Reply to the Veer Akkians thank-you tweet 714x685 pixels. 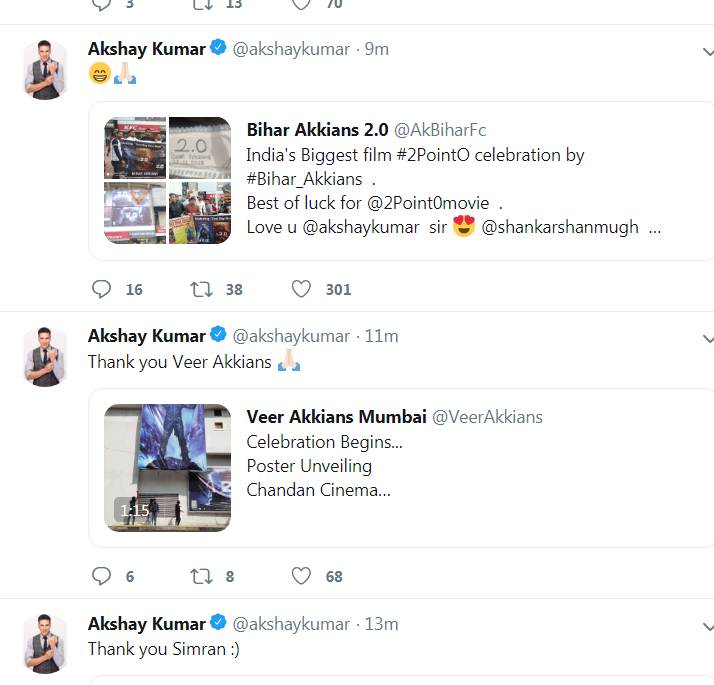(101, 576)
